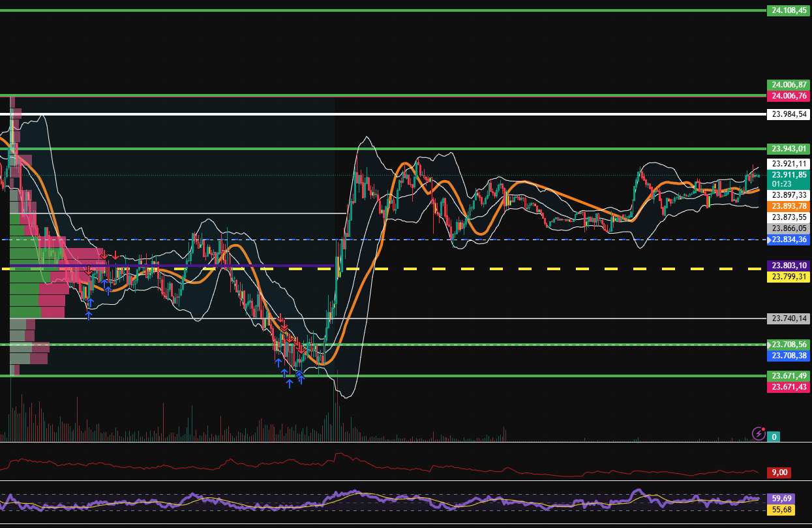This screenshot has width=812, height=528.
Task: Click the purple lightning instant-trading icon
Action: [x=759, y=435]
